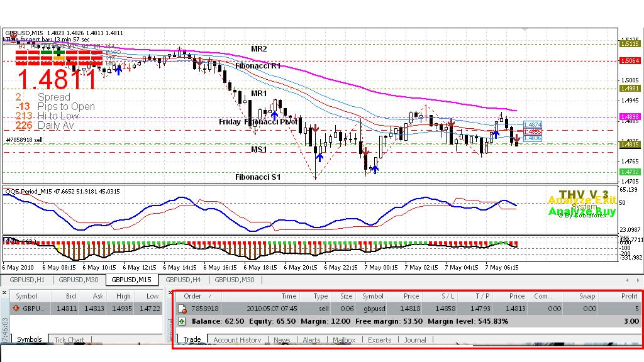Image resolution: width=644 pixels, height=362 pixels.
Task: Click the MS1 level label
Action: coord(258,150)
